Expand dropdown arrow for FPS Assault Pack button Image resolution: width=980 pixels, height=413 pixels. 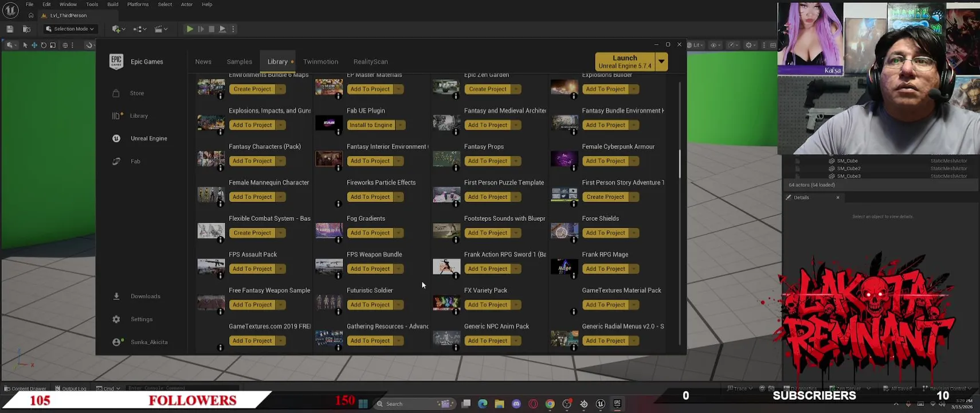coord(281,269)
